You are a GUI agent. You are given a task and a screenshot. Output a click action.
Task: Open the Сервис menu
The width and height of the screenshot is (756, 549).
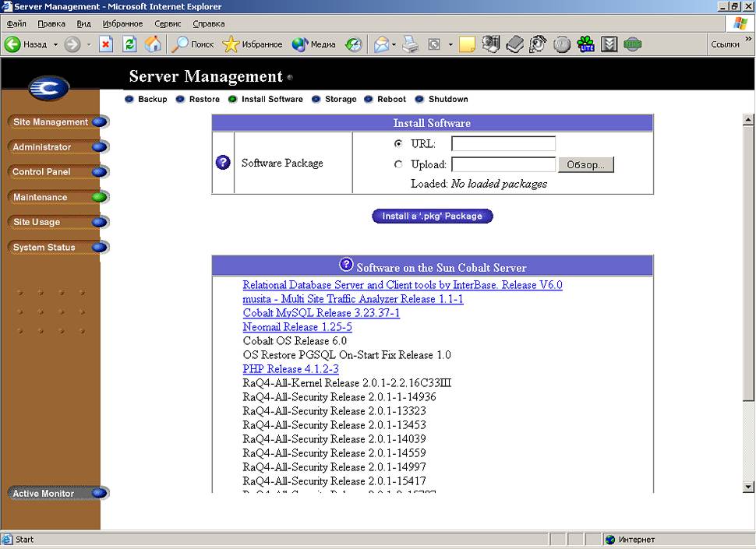pos(168,23)
